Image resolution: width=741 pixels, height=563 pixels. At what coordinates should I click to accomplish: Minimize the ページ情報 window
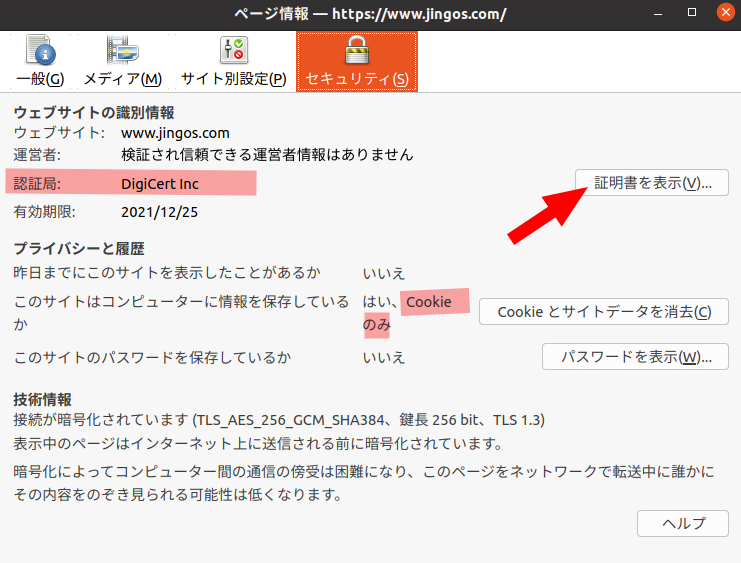pyautogui.click(x=658, y=13)
